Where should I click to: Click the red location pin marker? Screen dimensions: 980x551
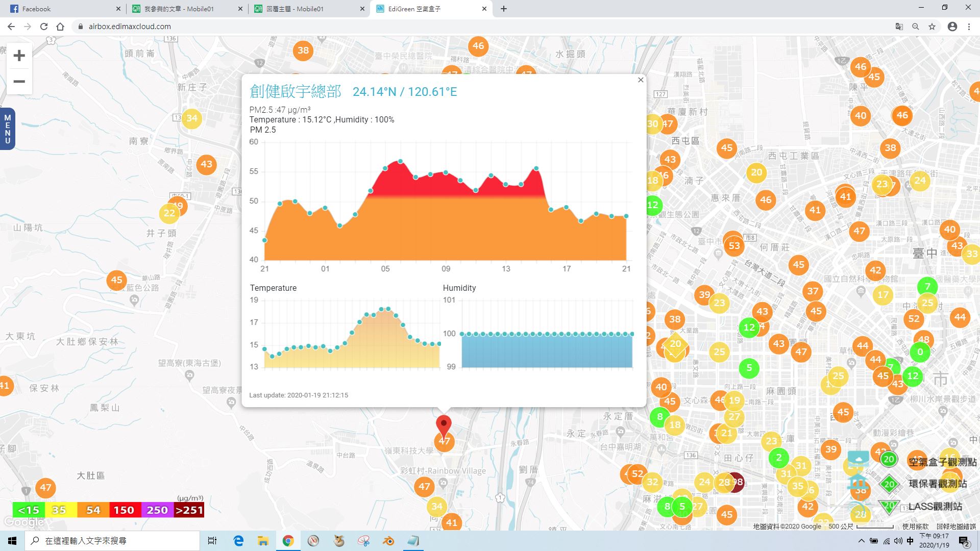[444, 425]
